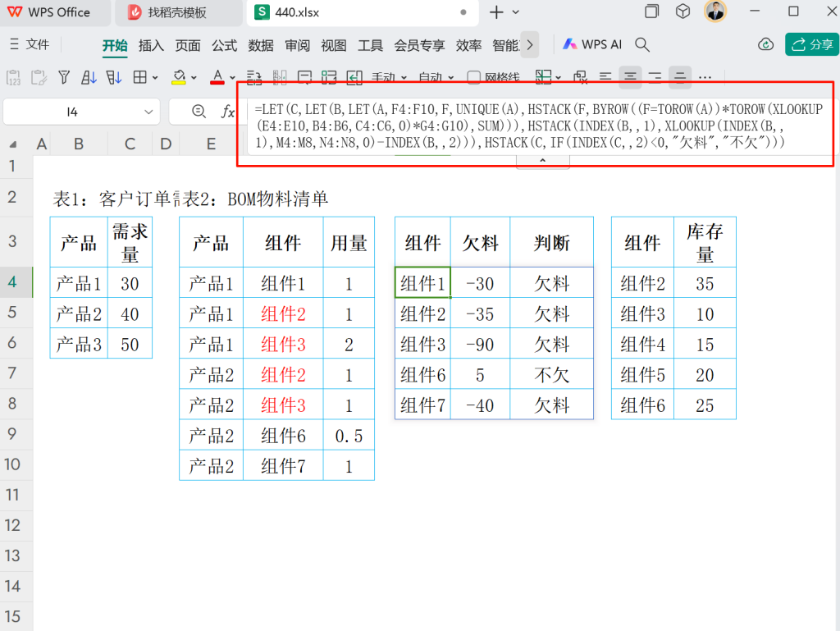Click the 不欠 result cell

[x=552, y=374]
